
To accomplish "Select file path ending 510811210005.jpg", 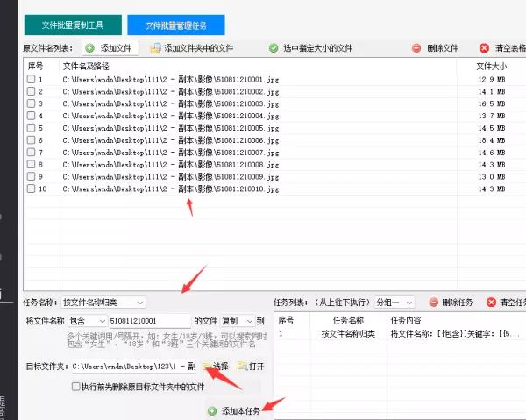I will coord(171,128).
